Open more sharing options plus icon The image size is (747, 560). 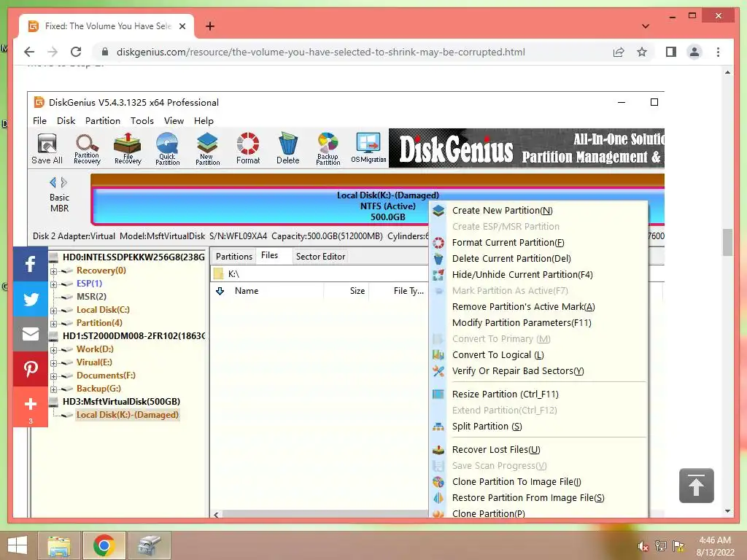[31, 406]
